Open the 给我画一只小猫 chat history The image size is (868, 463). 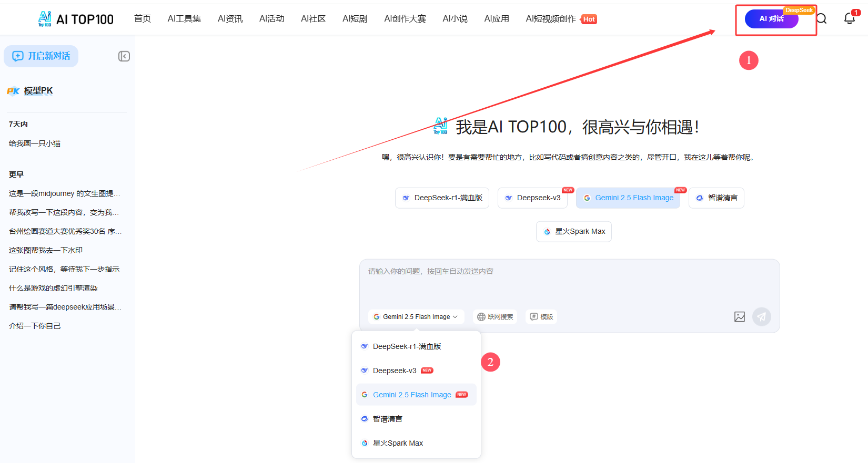point(35,143)
